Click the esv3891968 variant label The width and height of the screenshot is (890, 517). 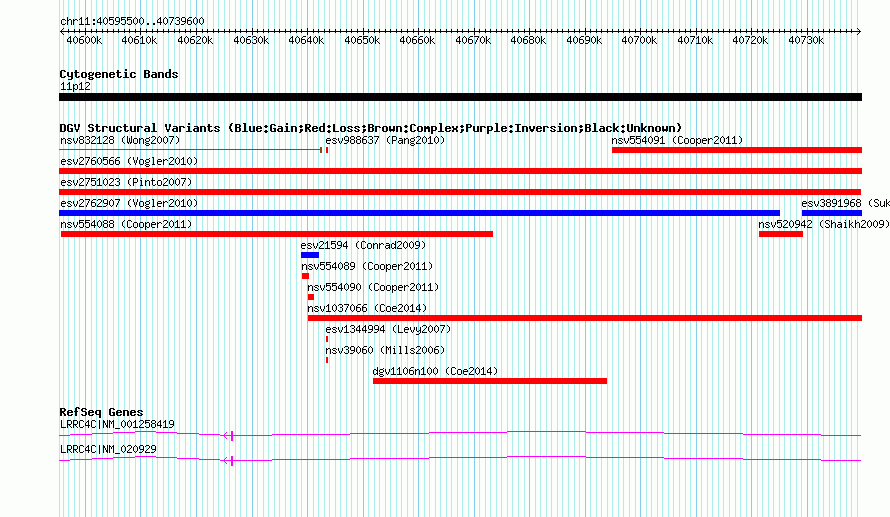(x=845, y=203)
